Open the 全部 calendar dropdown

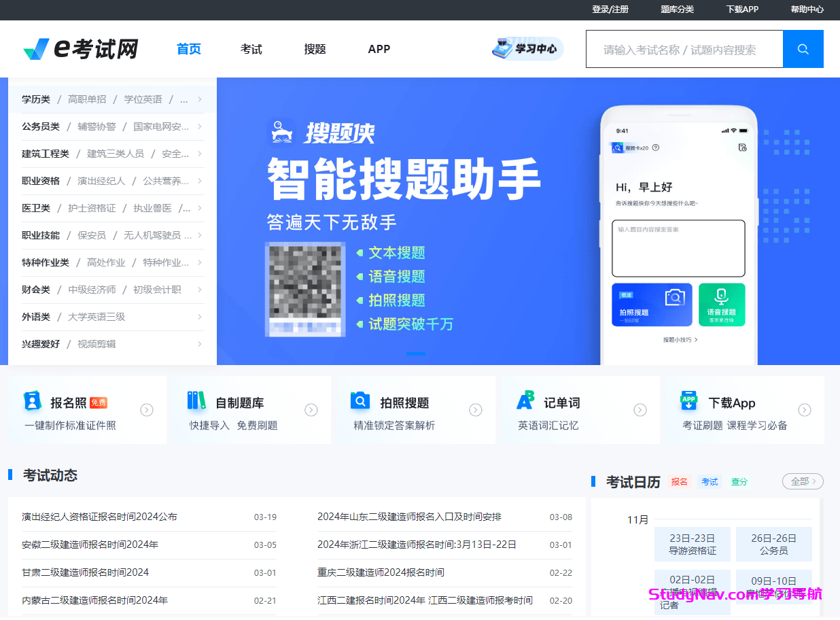[x=802, y=481]
